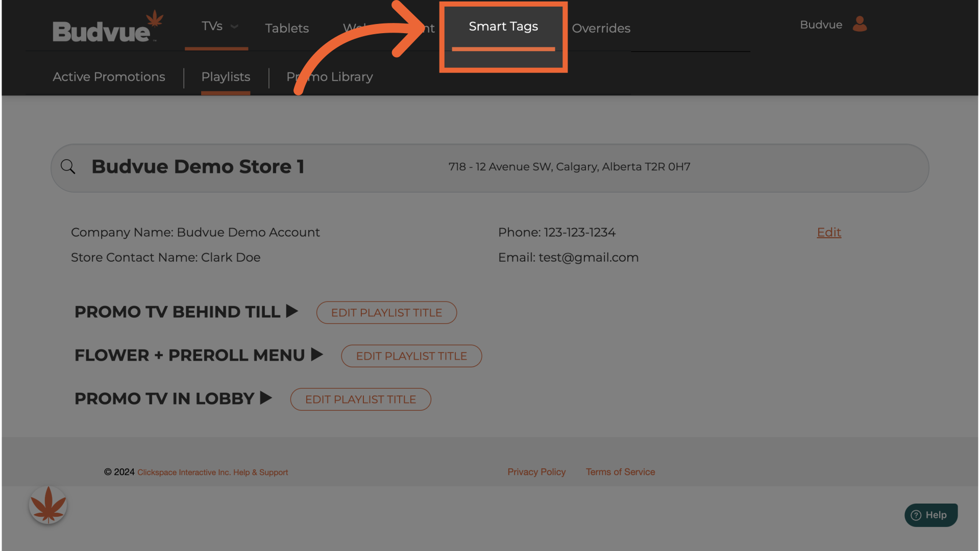Screen dimensions: 980x551
Task: Open the Tablets tab
Action: coord(287,28)
